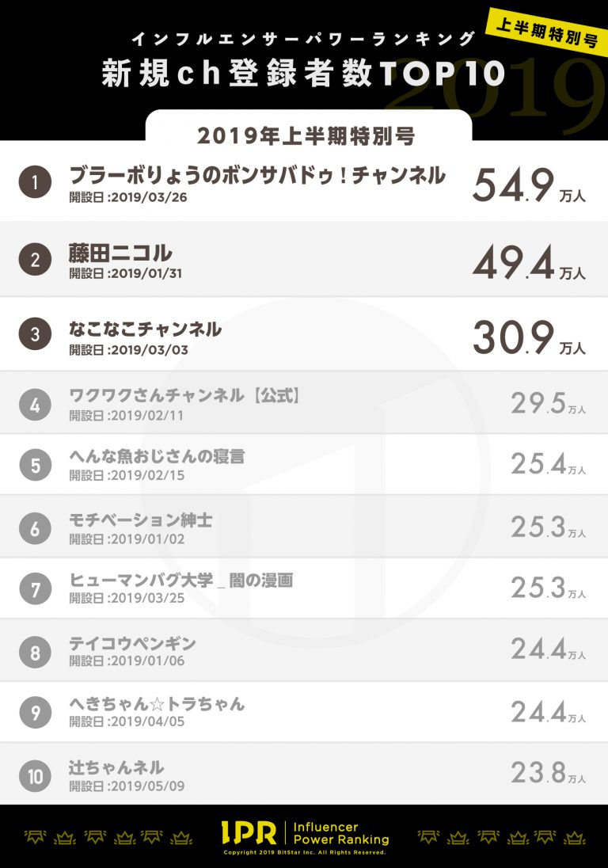Viewport: 608px width, 868px height.
Task: Open テイコウペンギン channel entry
Action: [132, 643]
